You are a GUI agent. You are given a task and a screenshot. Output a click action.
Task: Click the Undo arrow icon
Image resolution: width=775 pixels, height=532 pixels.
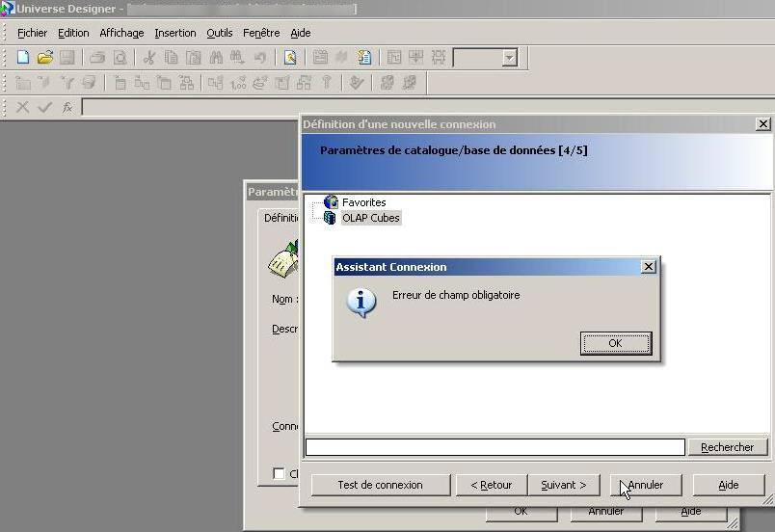coord(260,58)
